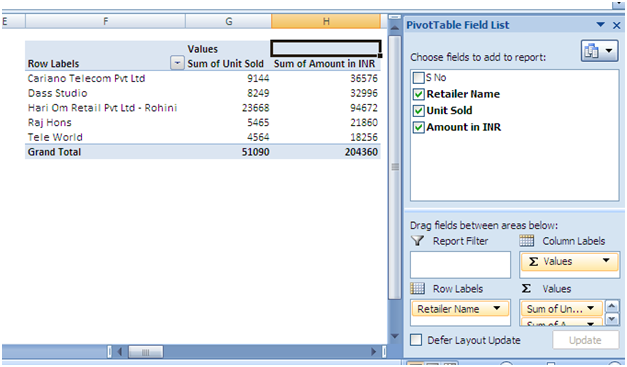Open the Row Labels filter dropdown
This screenshot has height=367, width=627.
tap(177, 63)
